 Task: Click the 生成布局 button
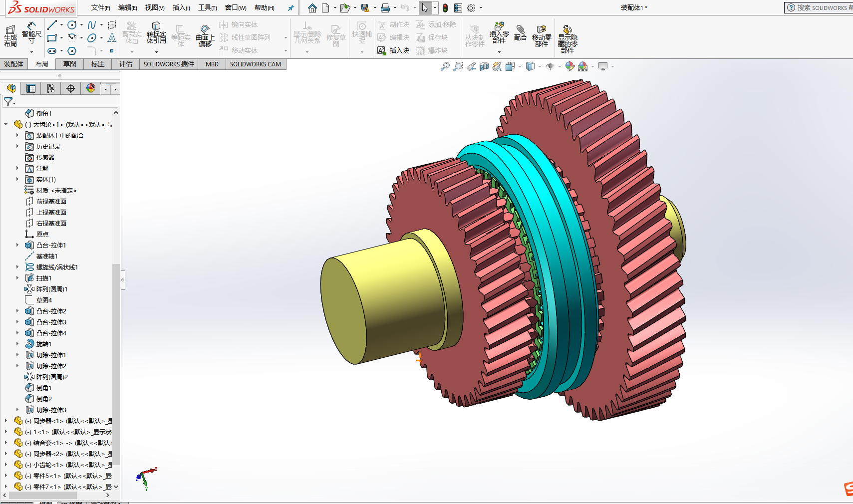pos(10,35)
